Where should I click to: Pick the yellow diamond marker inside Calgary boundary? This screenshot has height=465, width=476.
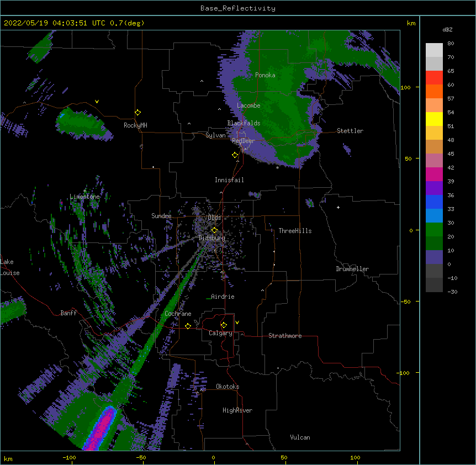click(224, 325)
